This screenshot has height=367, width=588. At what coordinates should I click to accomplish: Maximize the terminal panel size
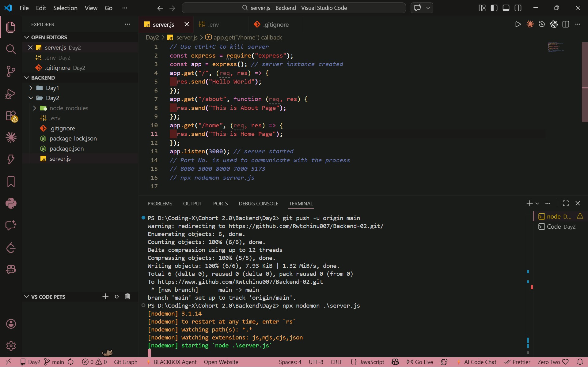coord(566,203)
